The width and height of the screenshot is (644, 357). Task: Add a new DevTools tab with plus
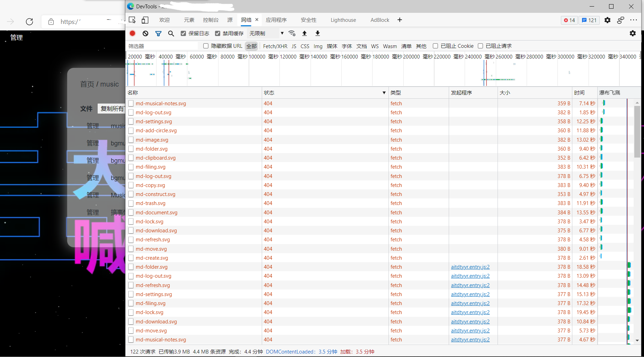[400, 20]
